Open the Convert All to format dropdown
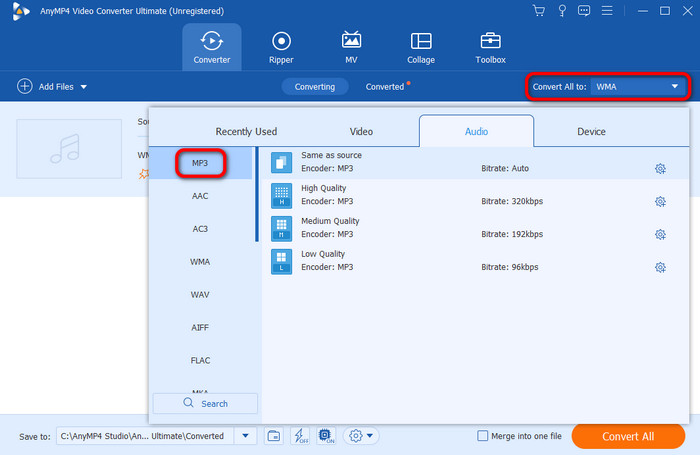 637,87
